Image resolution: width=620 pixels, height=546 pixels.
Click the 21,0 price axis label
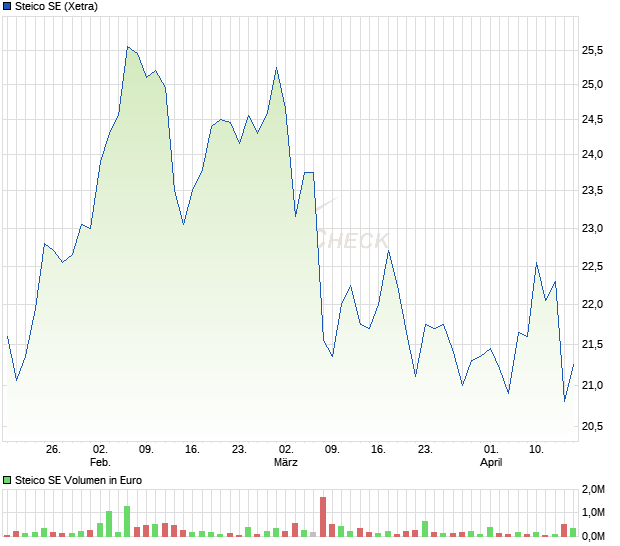(x=592, y=385)
